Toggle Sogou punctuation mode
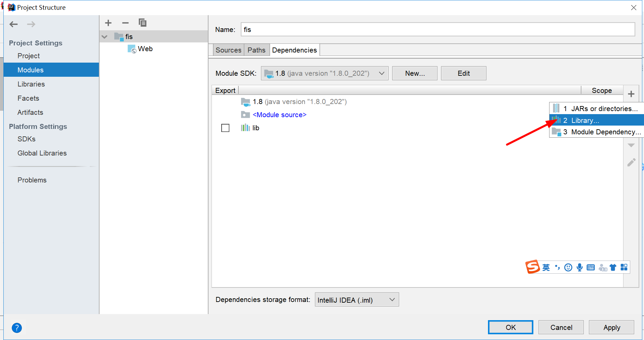 pyautogui.click(x=557, y=268)
